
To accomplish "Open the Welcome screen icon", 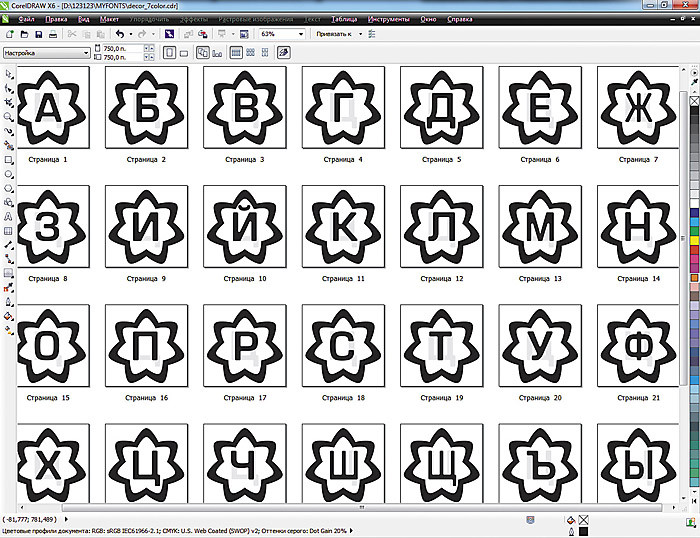I will click(244, 34).
